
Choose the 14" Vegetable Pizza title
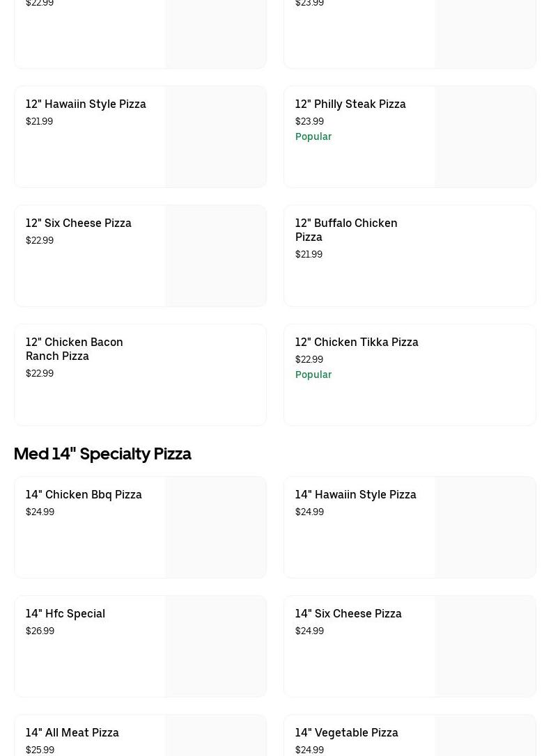346,733
